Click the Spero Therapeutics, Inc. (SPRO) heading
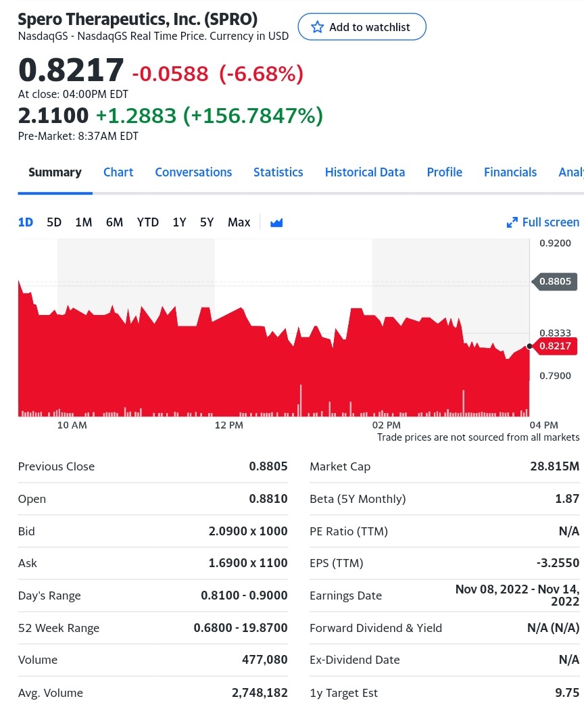Viewport: 584px width, 728px height. point(138,19)
